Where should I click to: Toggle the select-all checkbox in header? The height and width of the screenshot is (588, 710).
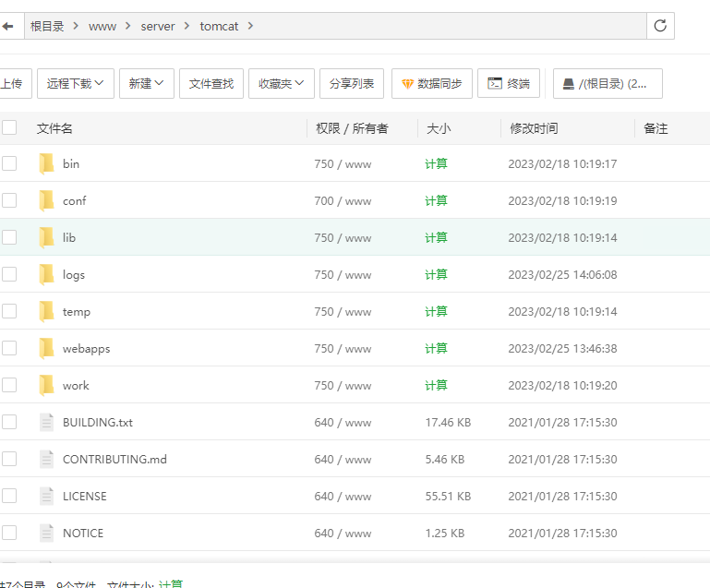click(x=9, y=127)
